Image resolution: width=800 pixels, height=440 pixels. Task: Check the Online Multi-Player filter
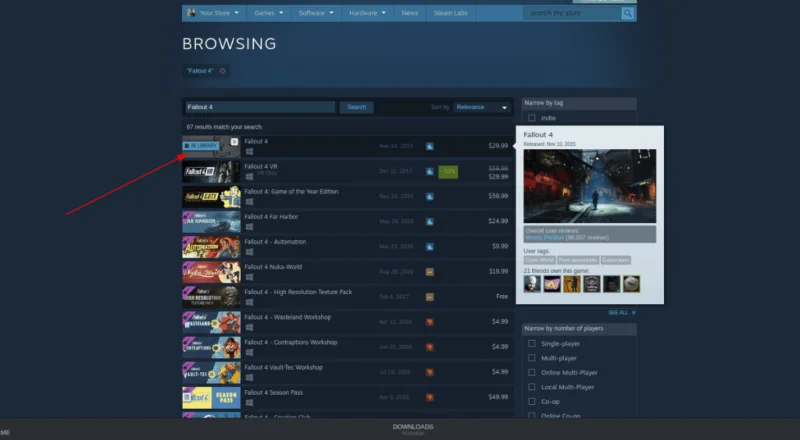(x=532, y=373)
